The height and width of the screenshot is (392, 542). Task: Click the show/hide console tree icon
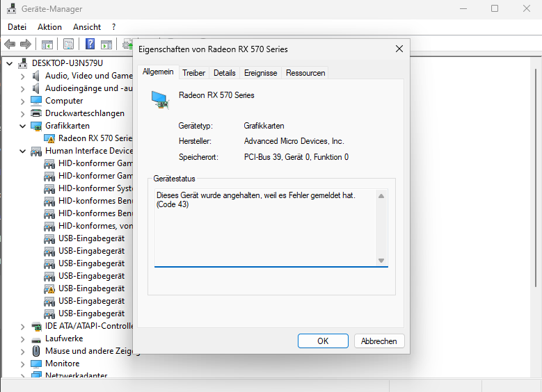click(47, 44)
